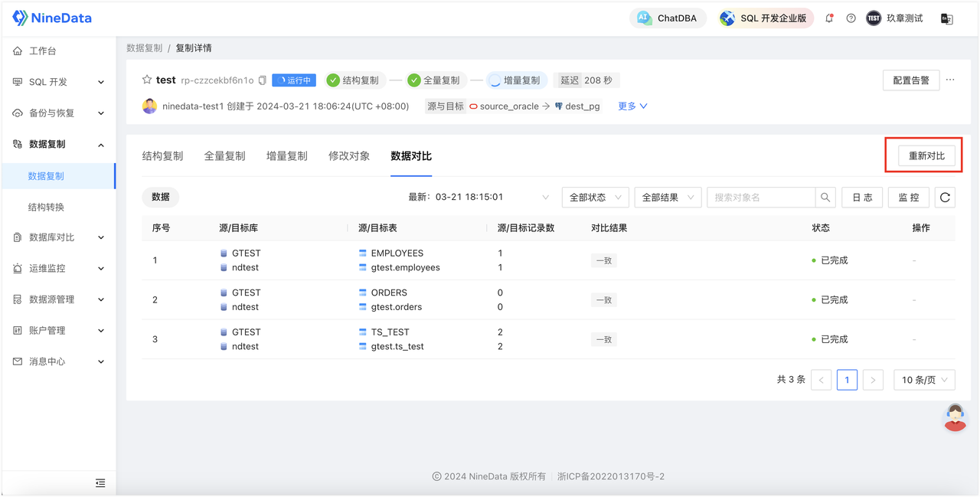Open more options via ellipsis next to 配置告警
This screenshot has width=980, height=497.
click(x=951, y=79)
